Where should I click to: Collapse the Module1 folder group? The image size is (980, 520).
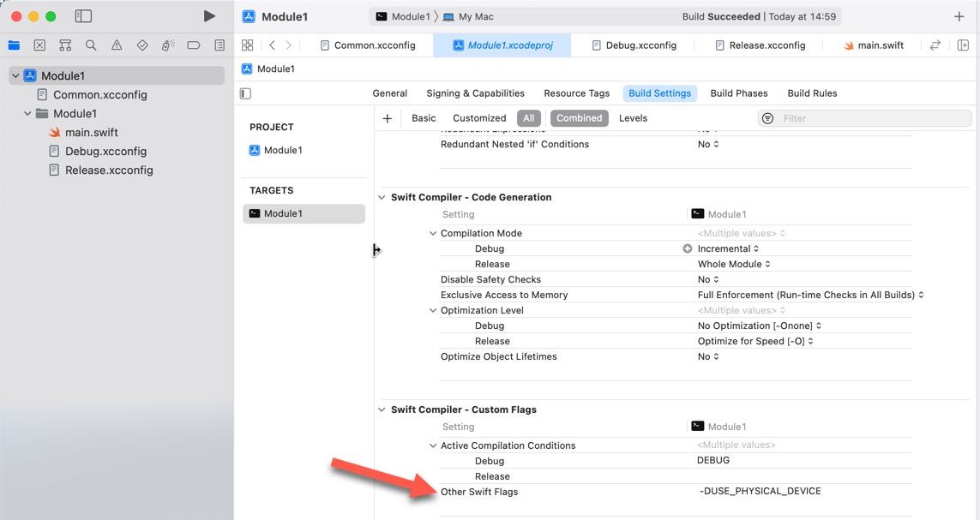tap(27, 114)
